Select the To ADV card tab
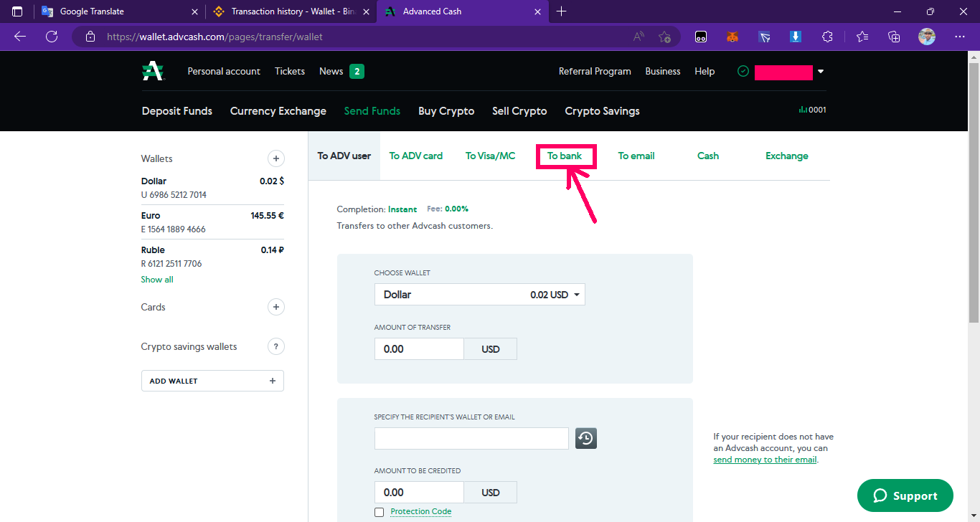The width and height of the screenshot is (980, 522). tap(416, 156)
